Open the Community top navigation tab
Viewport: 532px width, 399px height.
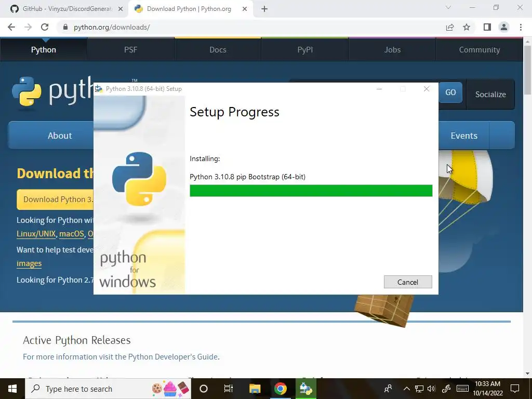[480, 49]
